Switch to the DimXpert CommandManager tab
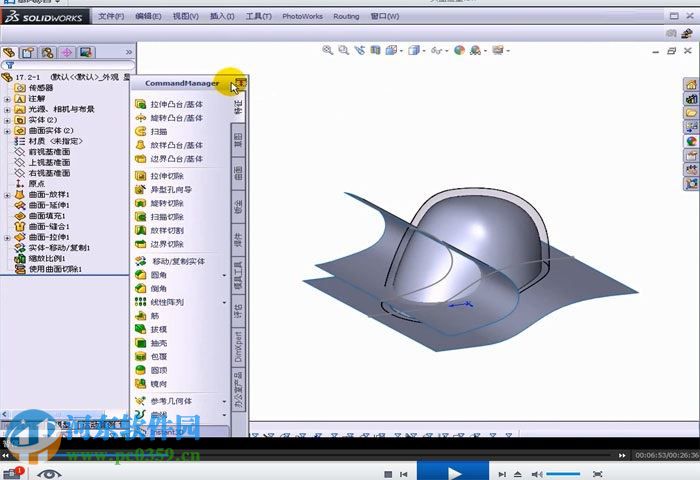The image size is (700, 480). (239, 346)
